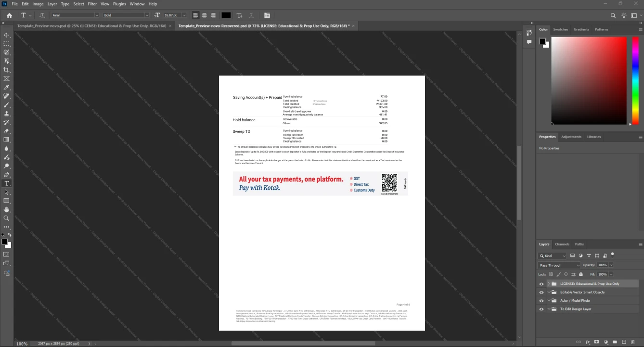Switch to the Swatches tab
This screenshot has width=644, height=347.
tap(561, 29)
